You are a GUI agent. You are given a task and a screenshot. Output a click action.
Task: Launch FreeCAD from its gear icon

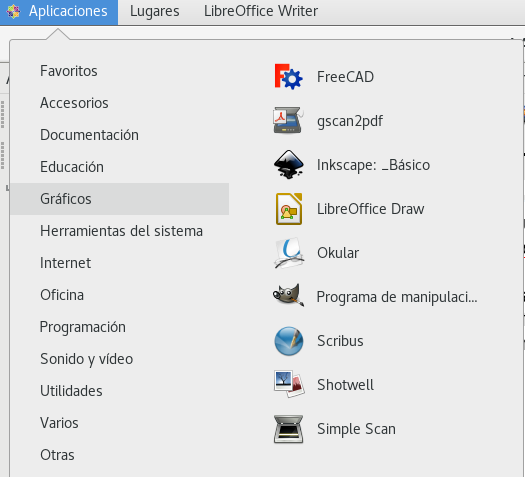[x=288, y=77]
